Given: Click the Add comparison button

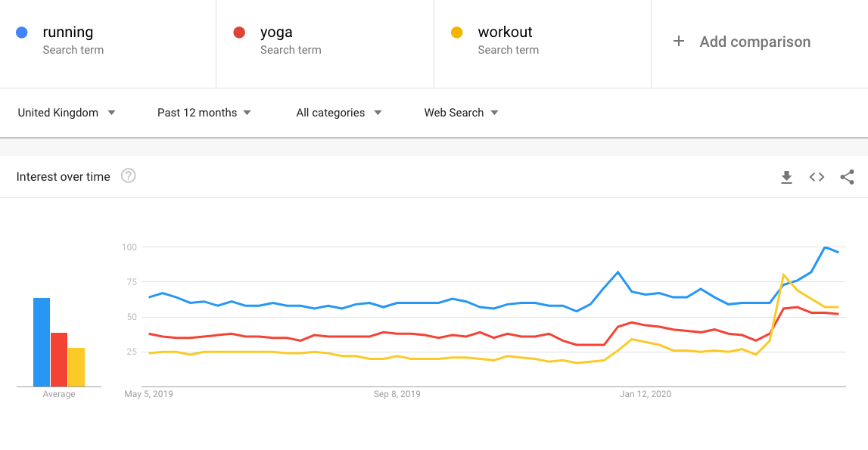Looking at the screenshot, I should point(754,42).
